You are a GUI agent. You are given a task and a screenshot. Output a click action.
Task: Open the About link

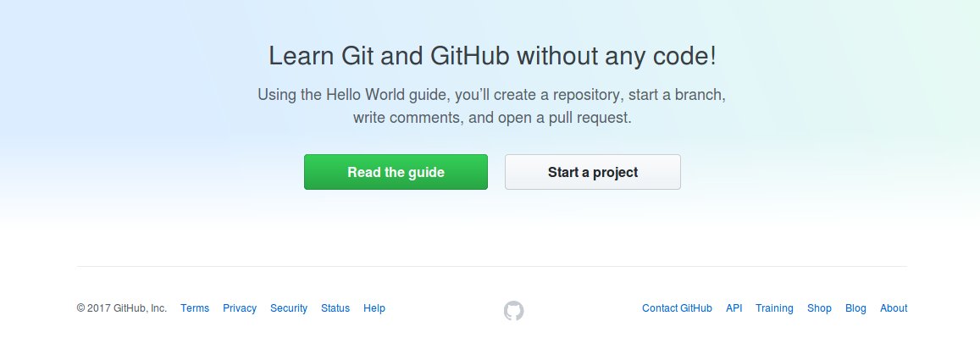click(894, 308)
